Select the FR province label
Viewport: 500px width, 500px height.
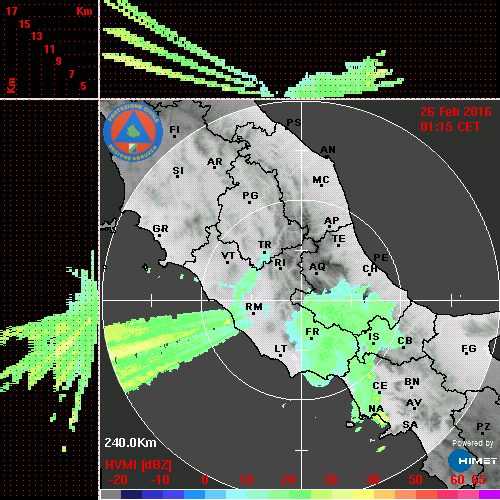click(312, 332)
